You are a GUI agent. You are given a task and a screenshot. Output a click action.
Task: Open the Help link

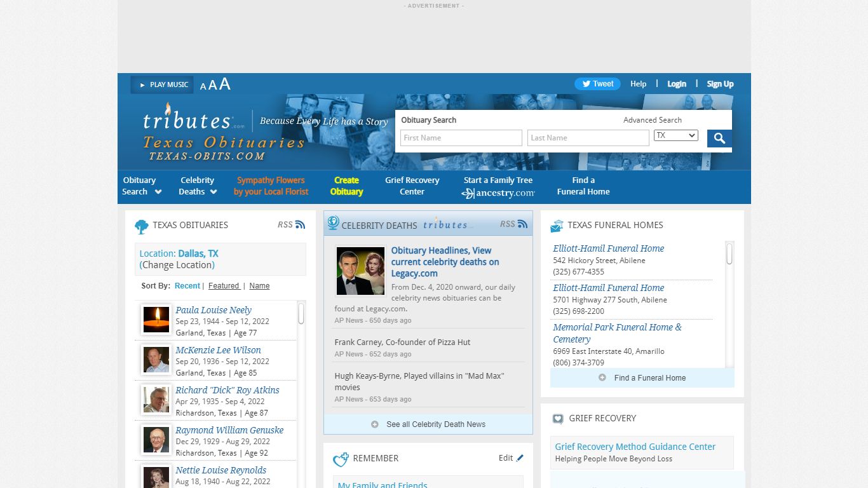pos(638,84)
